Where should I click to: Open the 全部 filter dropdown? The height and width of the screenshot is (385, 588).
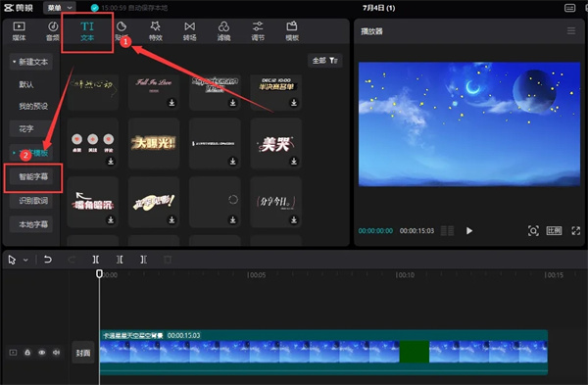pyautogui.click(x=324, y=61)
